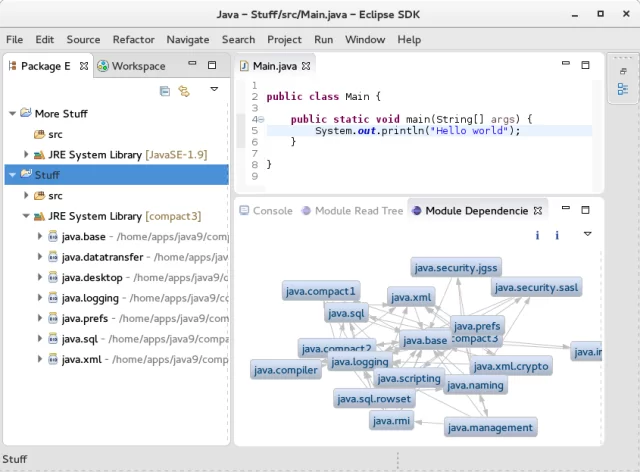The width and height of the screenshot is (640, 472).
Task: Toggle Link with Editor icon
Action: pyautogui.click(x=184, y=91)
